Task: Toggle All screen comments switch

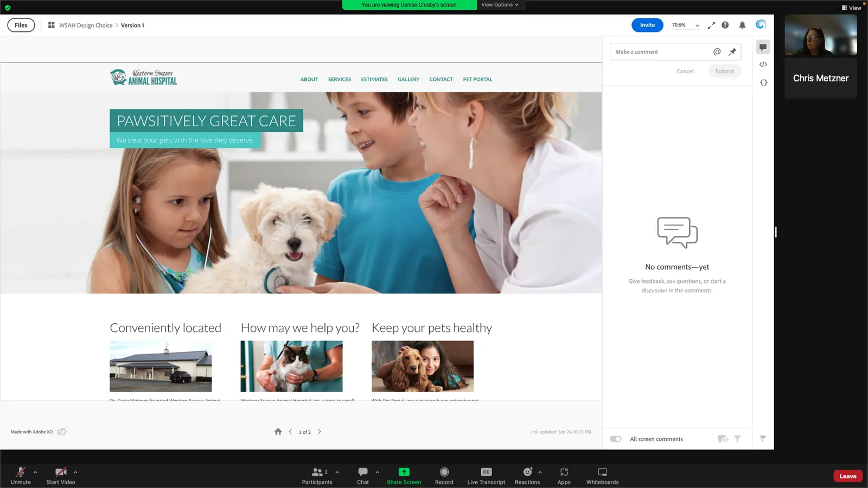Action: pos(616,439)
